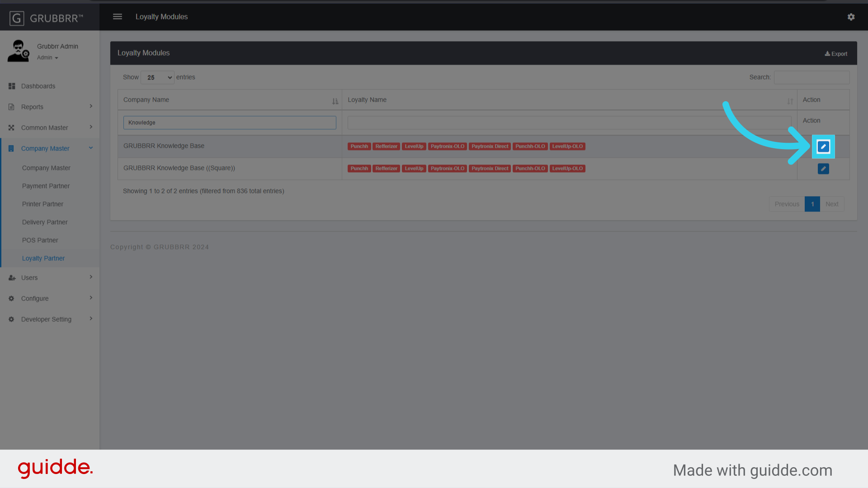Image resolution: width=868 pixels, height=488 pixels.
Task: Click the GRUBBRR Knowledge Base company name
Action: click(164, 146)
